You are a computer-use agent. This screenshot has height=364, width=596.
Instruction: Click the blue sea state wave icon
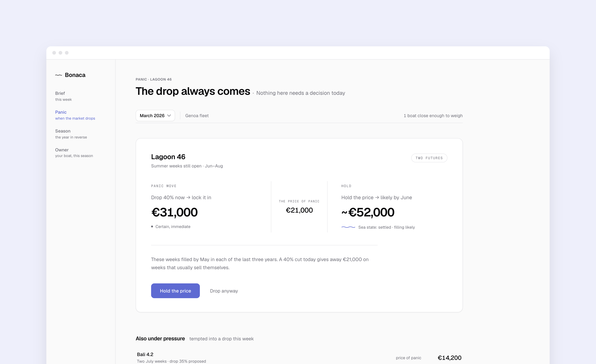tap(348, 227)
